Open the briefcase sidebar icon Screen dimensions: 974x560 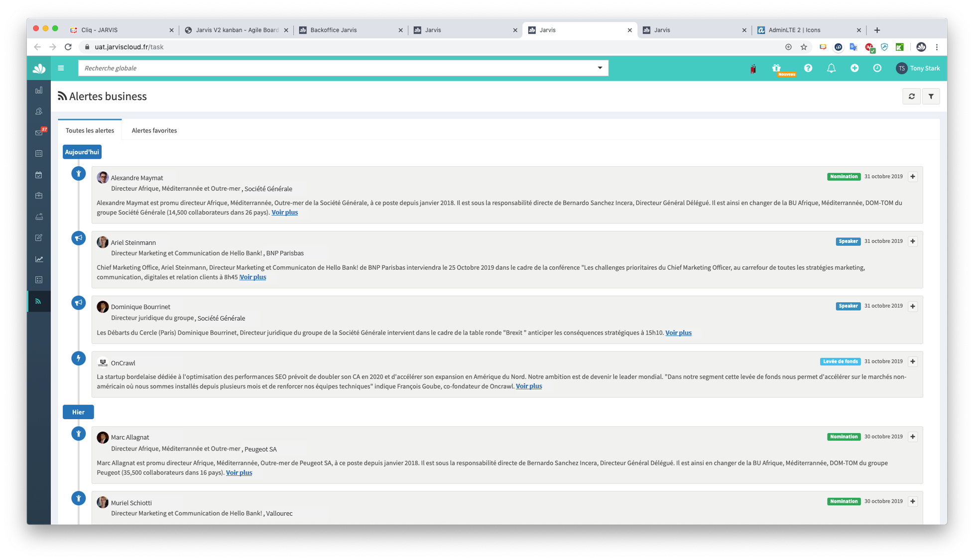coord(39,196)
